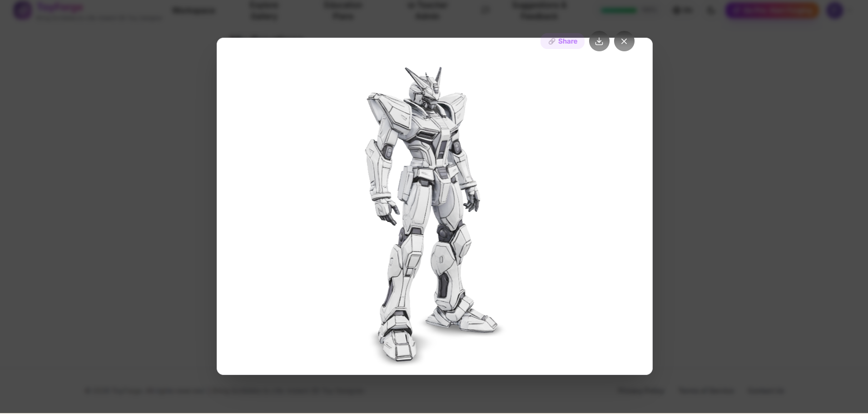This screenshot has height=414, width=868.
Task: Click the purple-orange gradient button in the header
Action: pyautogui.click(x=772, y=10)
